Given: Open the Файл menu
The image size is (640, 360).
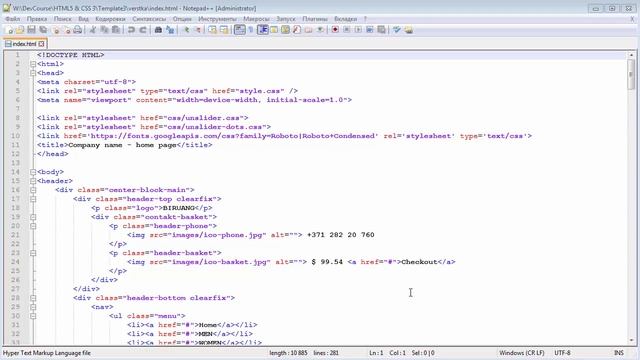Looking at the screenshot, I should (x=12, y=19).
